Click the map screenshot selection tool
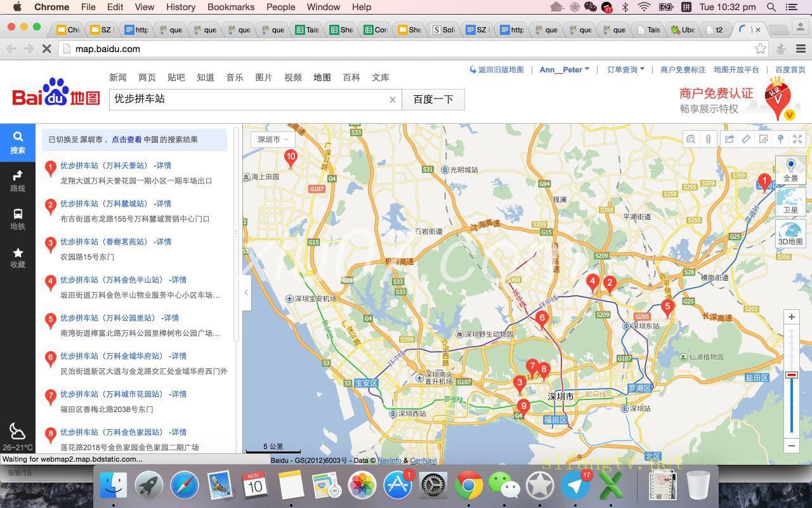 click(x=764, y=139)
